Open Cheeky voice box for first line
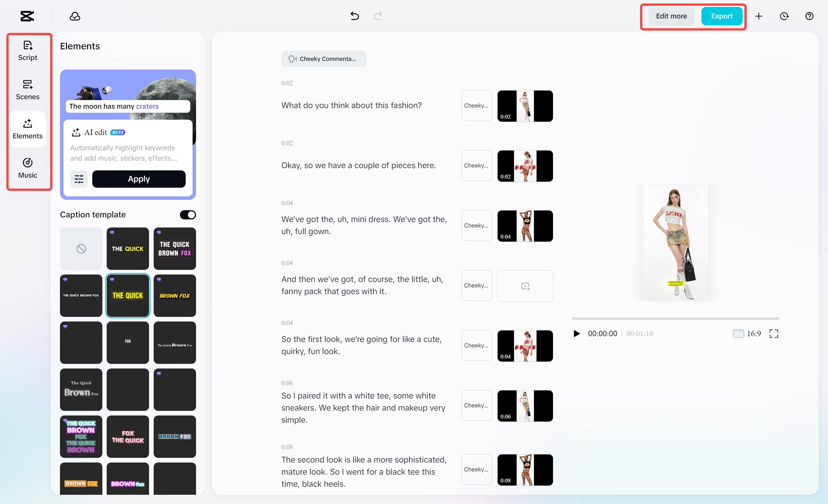828x504 pixels. pyautogui.click(x=476, y=106)
